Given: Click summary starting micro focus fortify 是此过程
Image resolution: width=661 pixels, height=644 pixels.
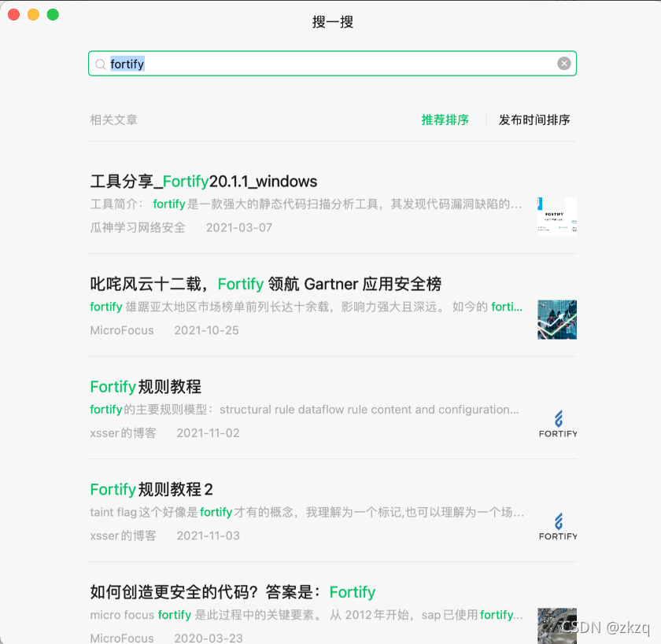Looking at the screenshot, I should 306,616.
